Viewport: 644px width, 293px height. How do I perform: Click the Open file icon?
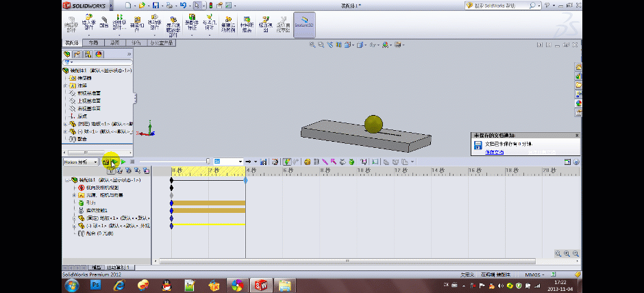point(142,5)
